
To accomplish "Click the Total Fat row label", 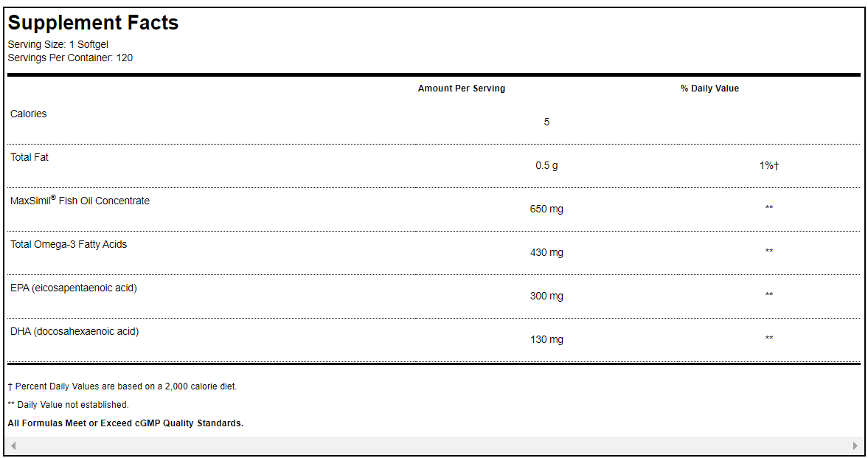I will pos(29,157).
